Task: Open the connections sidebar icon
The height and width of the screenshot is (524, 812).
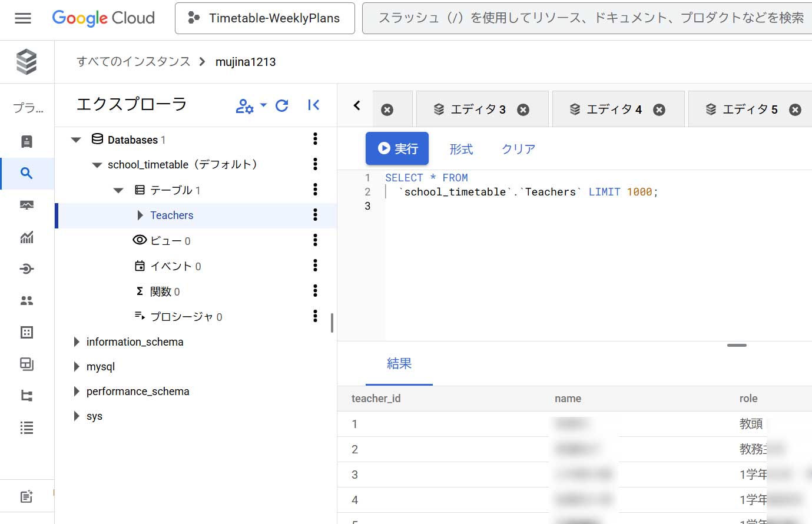Action: (x=26, y=269)
